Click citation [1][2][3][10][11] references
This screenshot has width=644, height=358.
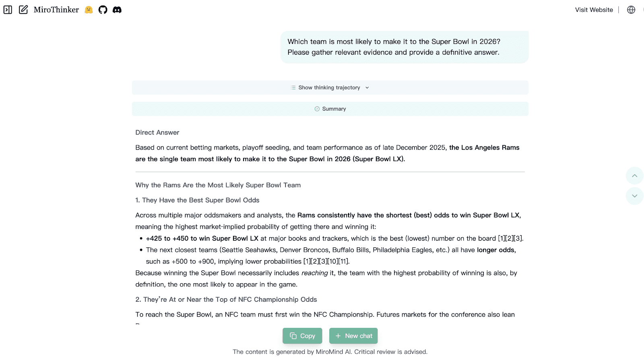(x=326, y=261)
